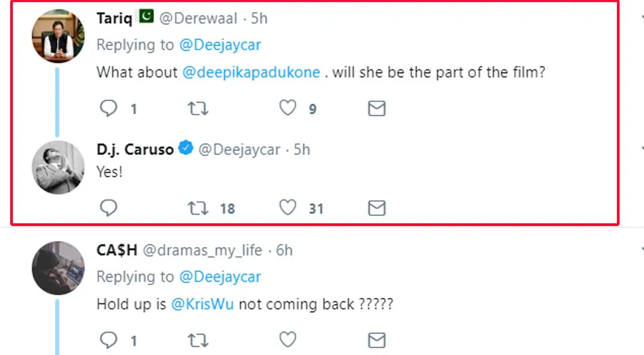Click the CA$H user avatar

point(58,268)
